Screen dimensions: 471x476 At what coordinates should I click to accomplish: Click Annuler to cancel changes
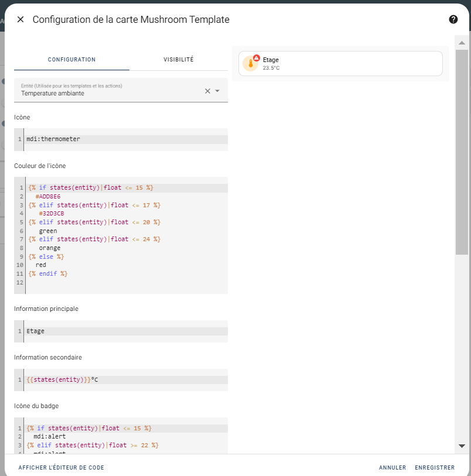coord(392,468)
